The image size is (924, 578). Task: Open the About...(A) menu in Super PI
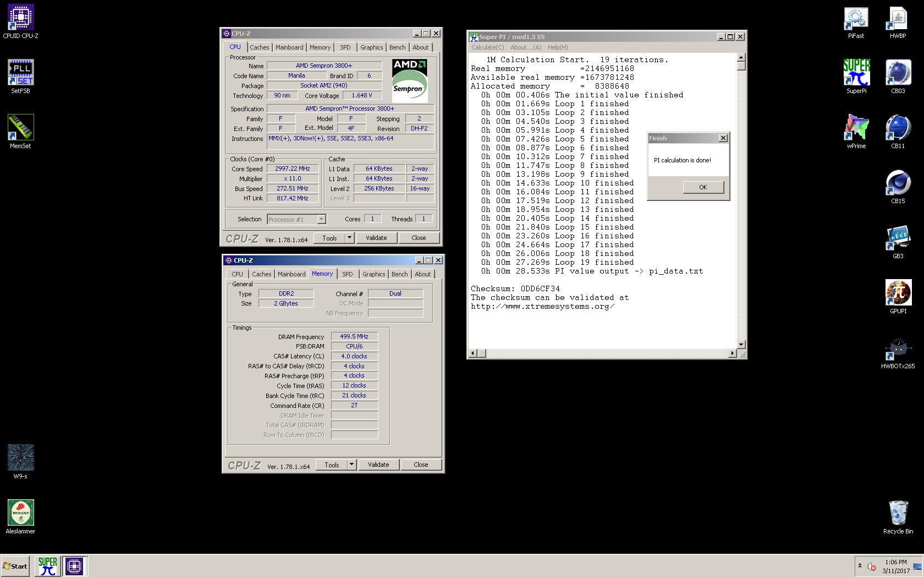coord(526,47)
